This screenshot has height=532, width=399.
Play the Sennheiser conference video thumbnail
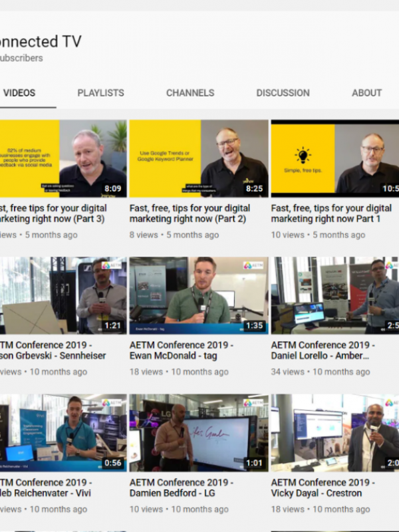tap(63, 295)
